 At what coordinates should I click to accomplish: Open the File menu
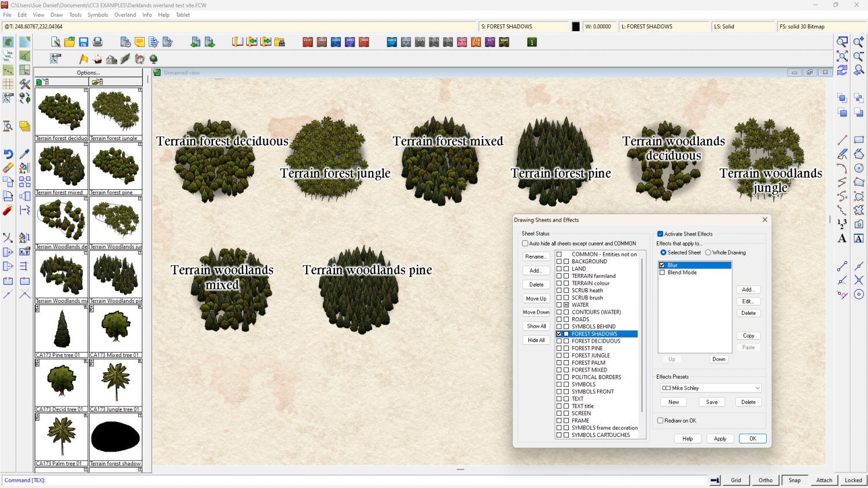point(7,15)
